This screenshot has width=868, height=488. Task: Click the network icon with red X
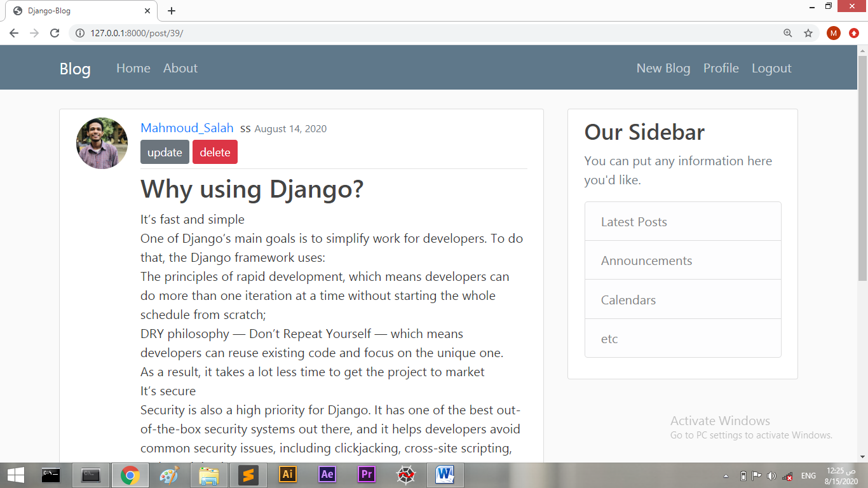tap(787, 476)
